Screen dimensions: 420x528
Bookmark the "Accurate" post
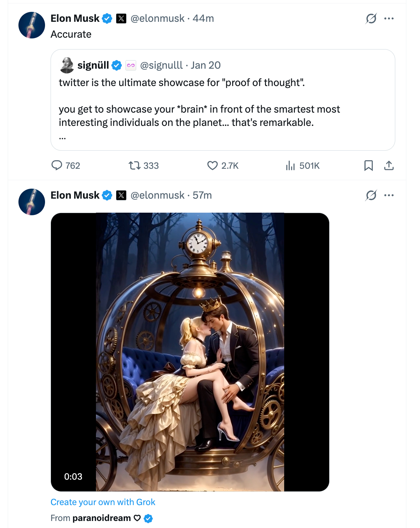[368, 165]
